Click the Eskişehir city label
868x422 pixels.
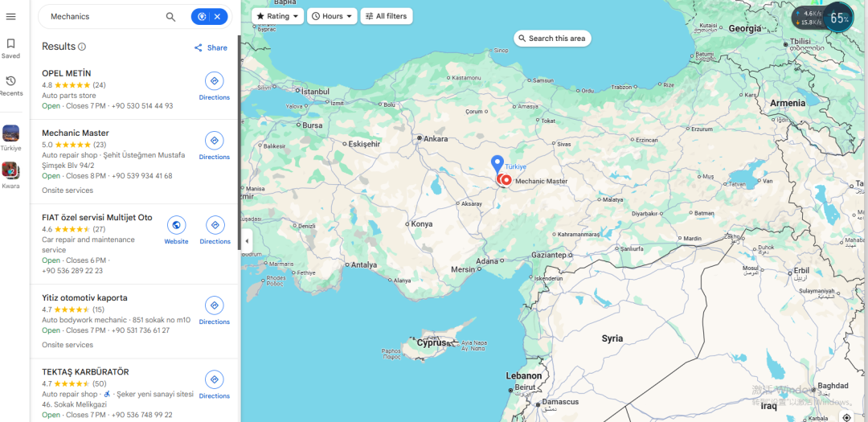coord(364,144)
